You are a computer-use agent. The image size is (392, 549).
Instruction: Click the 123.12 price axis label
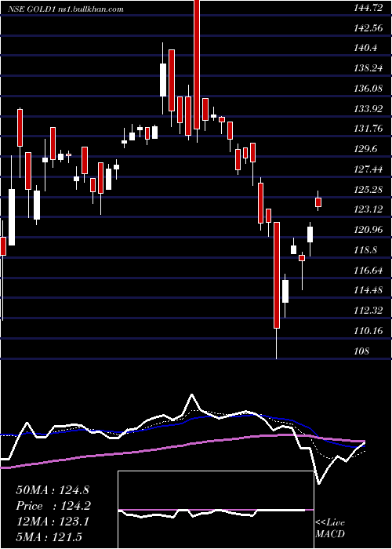tap(369, 209)
